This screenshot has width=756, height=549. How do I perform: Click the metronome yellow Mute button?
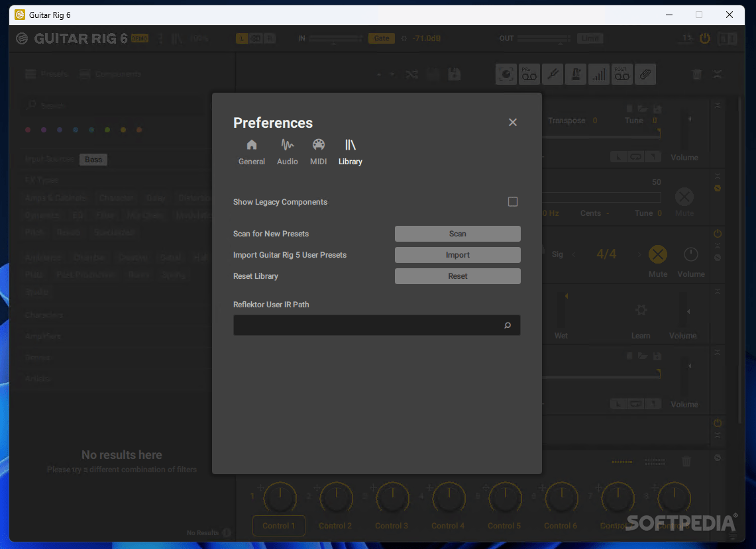click(658, 254)
